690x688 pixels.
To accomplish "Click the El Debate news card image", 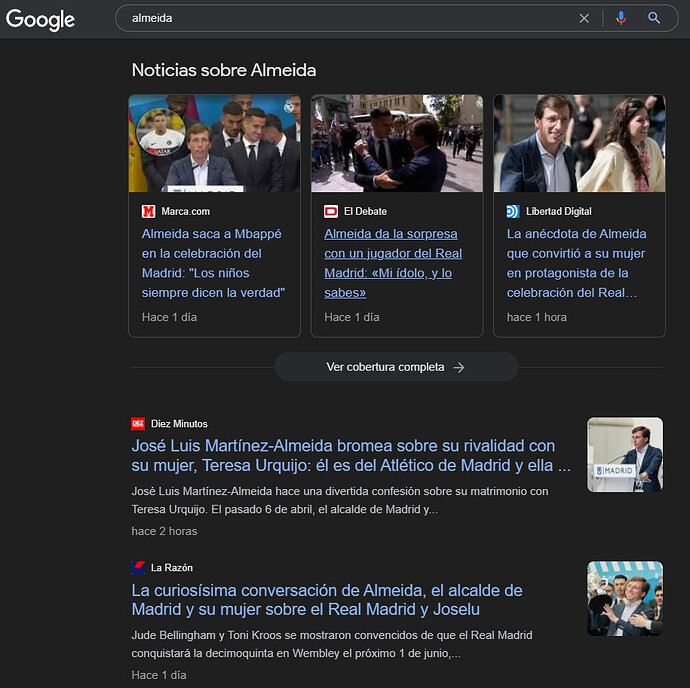I will coord(397,143).
